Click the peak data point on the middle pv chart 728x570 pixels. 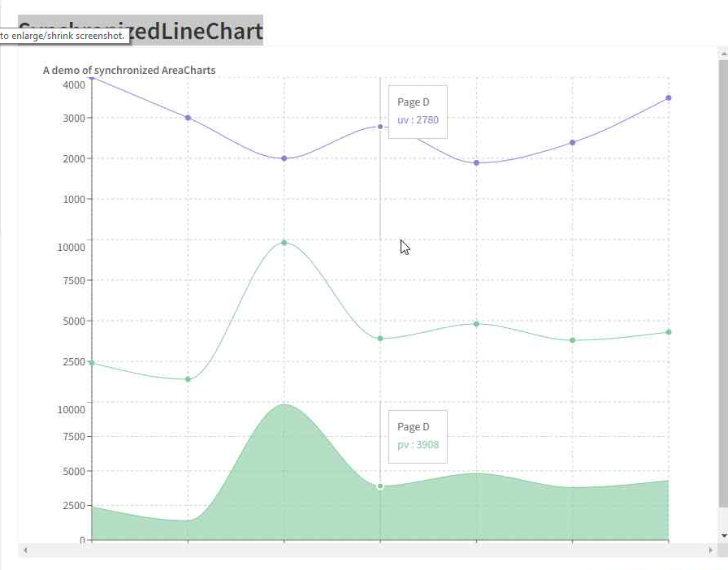pyautogui.click(x=284, y=241)
